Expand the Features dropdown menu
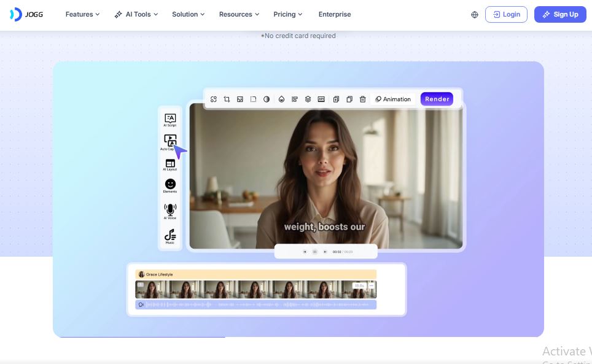The image size is (592, 364). point(82,14)
